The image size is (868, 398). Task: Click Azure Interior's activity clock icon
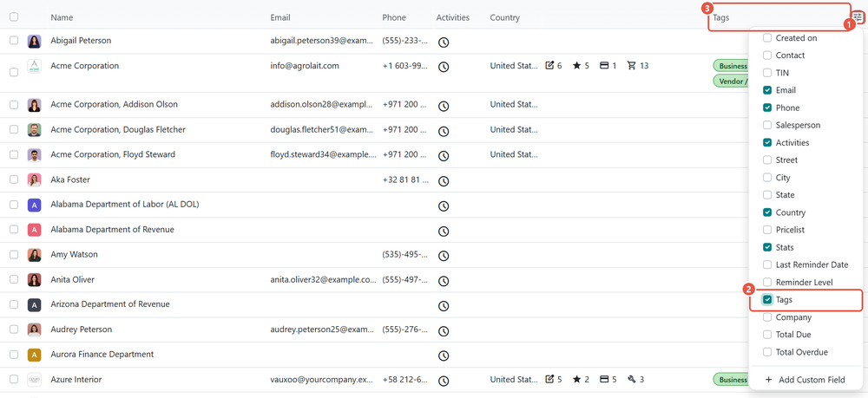444,381
